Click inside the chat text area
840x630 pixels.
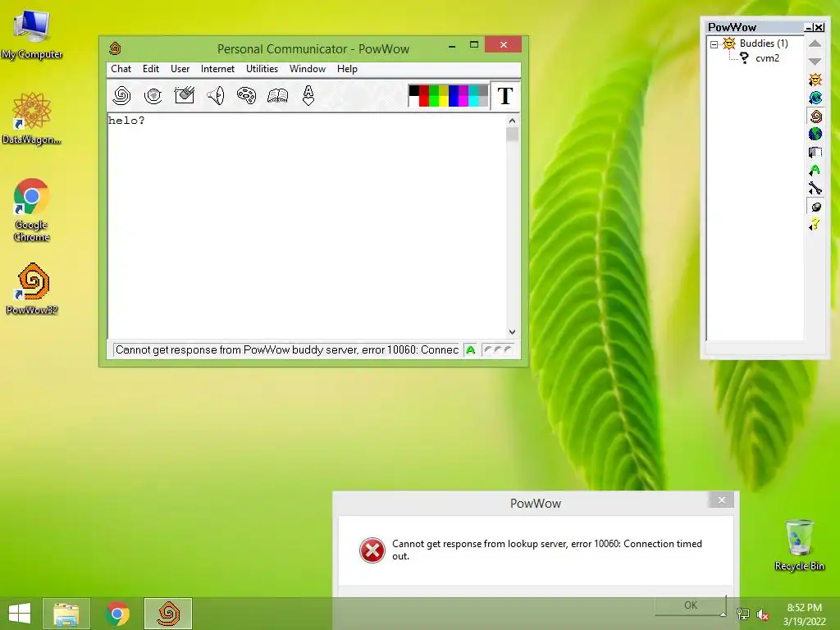point(307,226)
